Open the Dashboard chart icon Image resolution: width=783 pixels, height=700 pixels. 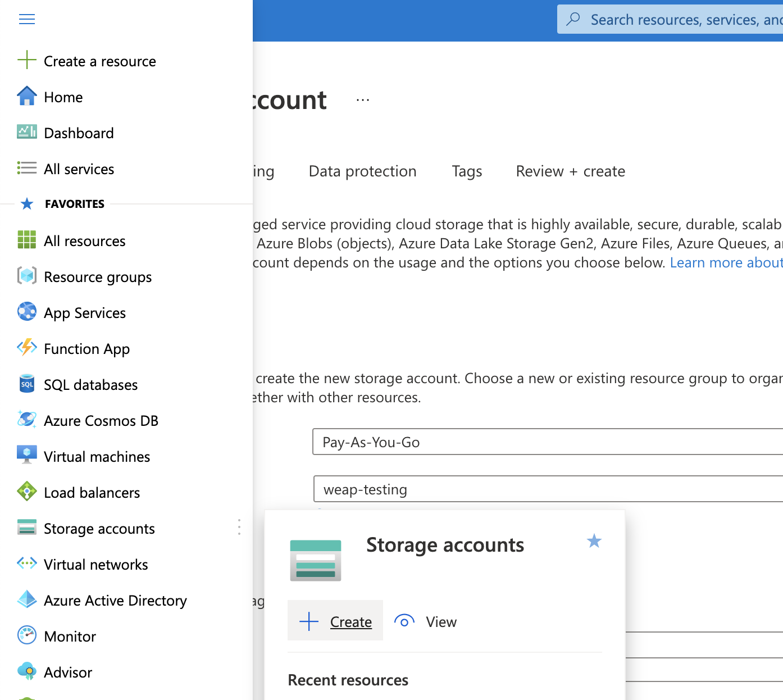point(27,132)
